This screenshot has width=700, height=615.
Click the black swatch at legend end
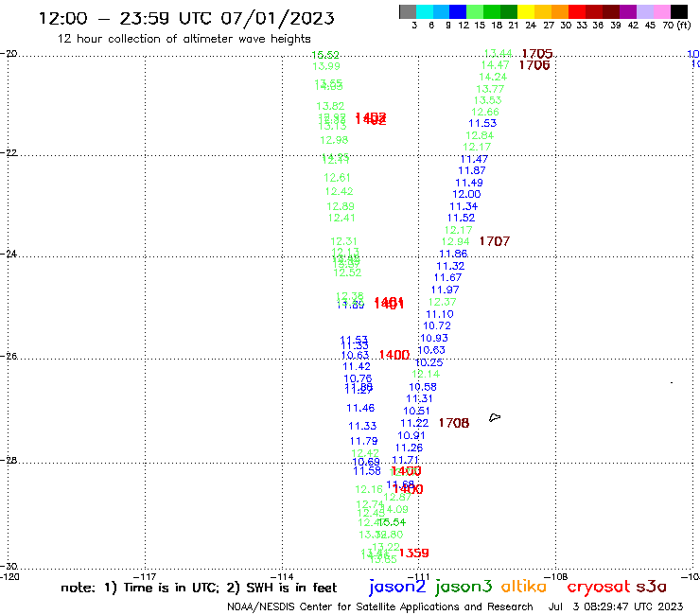679,11
